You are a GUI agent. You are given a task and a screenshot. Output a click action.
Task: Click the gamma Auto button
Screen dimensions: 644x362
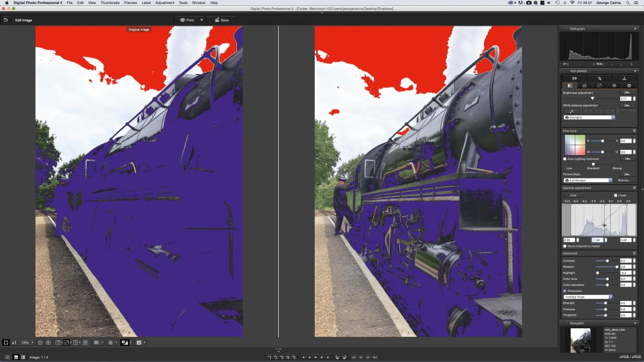click(x=573, y=195)
